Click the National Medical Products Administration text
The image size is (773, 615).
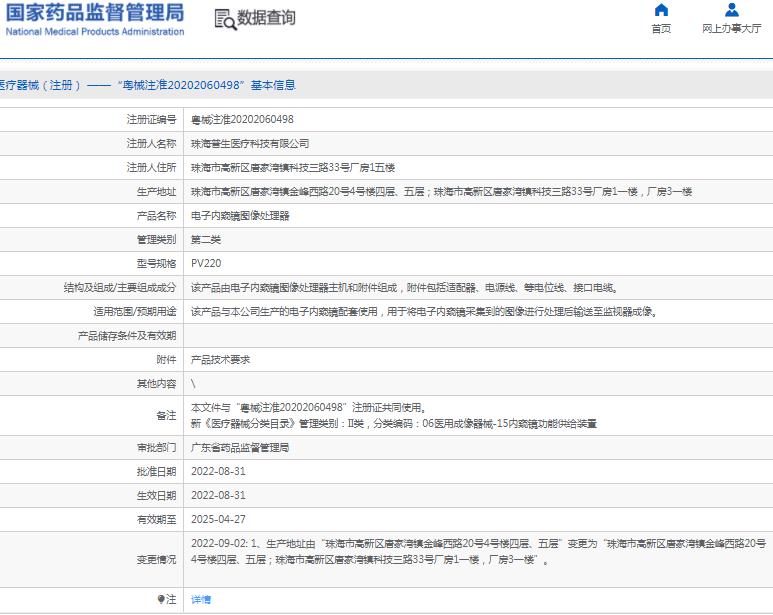(95, 32)
